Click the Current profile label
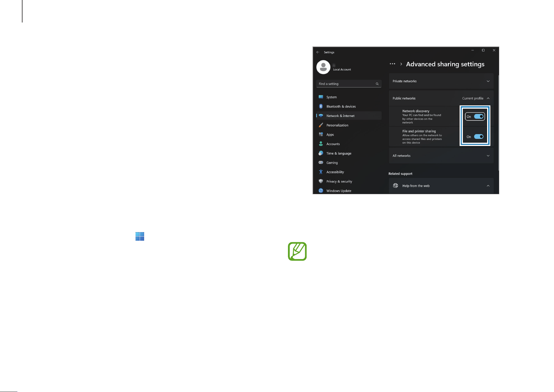This screenshot has width=554, height=392. [x=473, y=98]
